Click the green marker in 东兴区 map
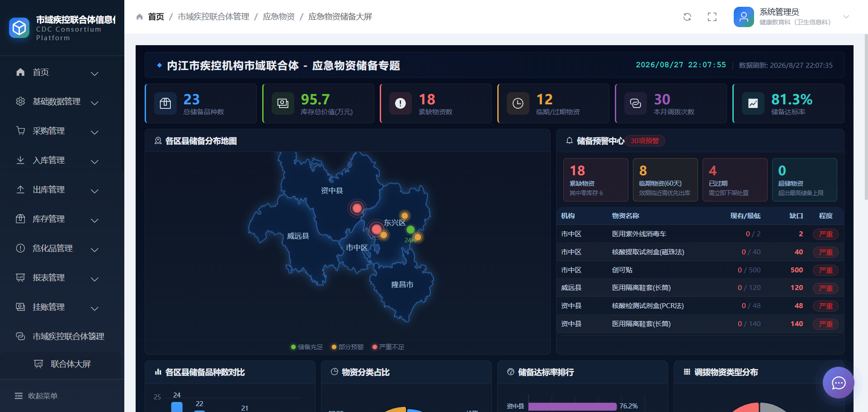Screen dimensions: 868x412 point(410,230)
